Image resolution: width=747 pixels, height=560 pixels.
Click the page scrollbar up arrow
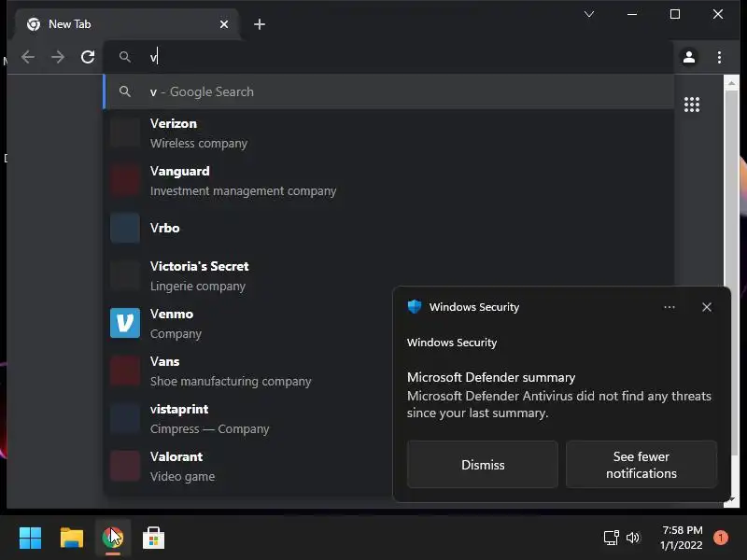point(731,83)
